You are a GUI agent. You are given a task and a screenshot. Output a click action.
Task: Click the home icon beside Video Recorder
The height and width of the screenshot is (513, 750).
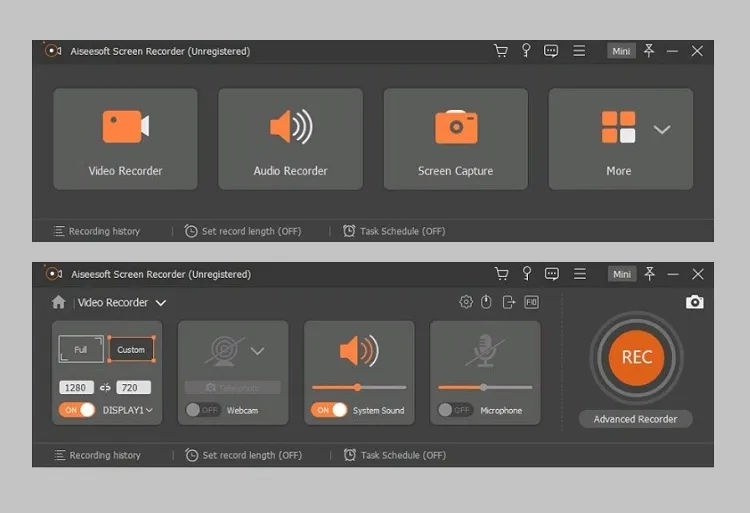59,302
